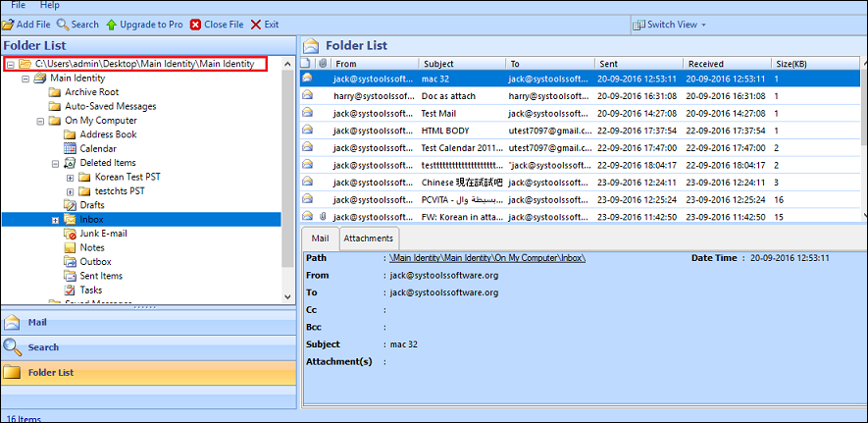Open the File menu
This screenshot has width=868, height=423.
18,5
